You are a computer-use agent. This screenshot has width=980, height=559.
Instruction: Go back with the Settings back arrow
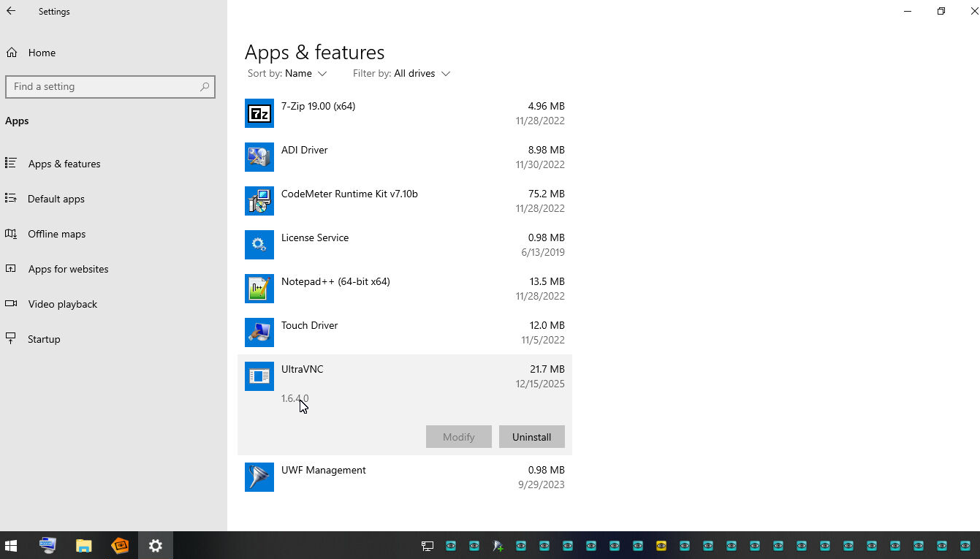(x=11, y=12)
